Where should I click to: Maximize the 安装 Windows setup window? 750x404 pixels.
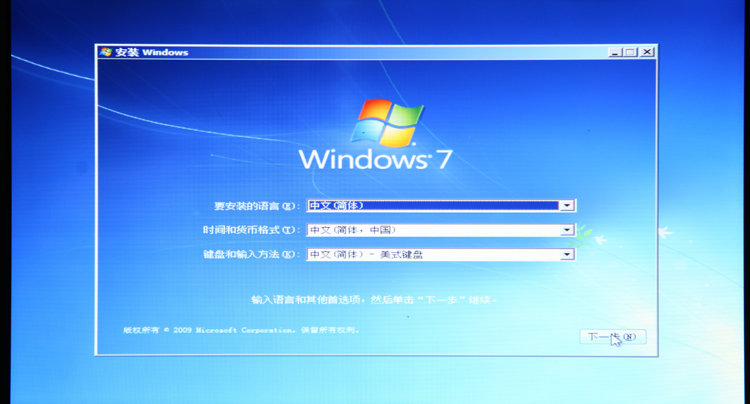[x=630, y=52]
